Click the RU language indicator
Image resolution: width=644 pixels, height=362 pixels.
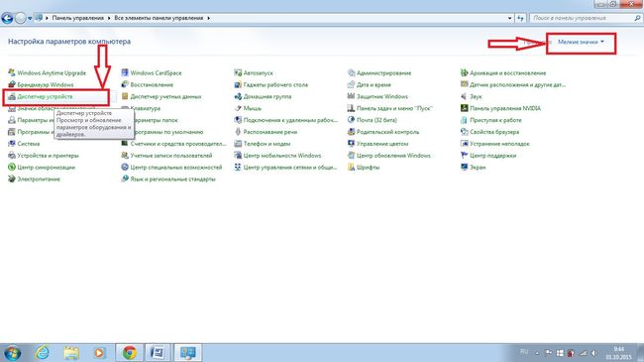[524, 352]
